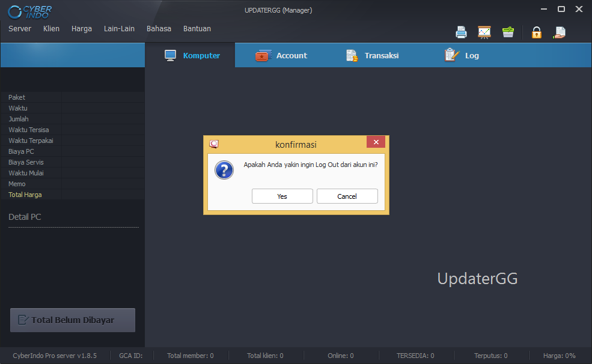Viewport: 592px width, 364px height.
Task: Click the Terputus: 0 status entry
Action: tap(491, 356)
